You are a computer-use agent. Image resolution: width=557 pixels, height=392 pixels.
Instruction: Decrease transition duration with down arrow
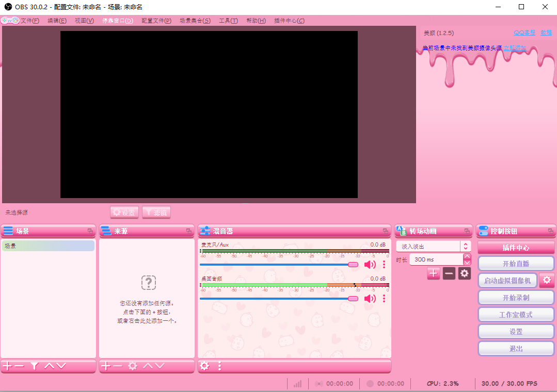click(467, 263)
